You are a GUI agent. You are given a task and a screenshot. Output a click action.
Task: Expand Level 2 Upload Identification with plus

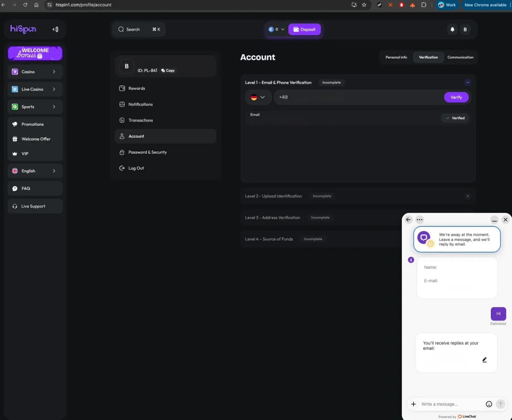point(468,196)
